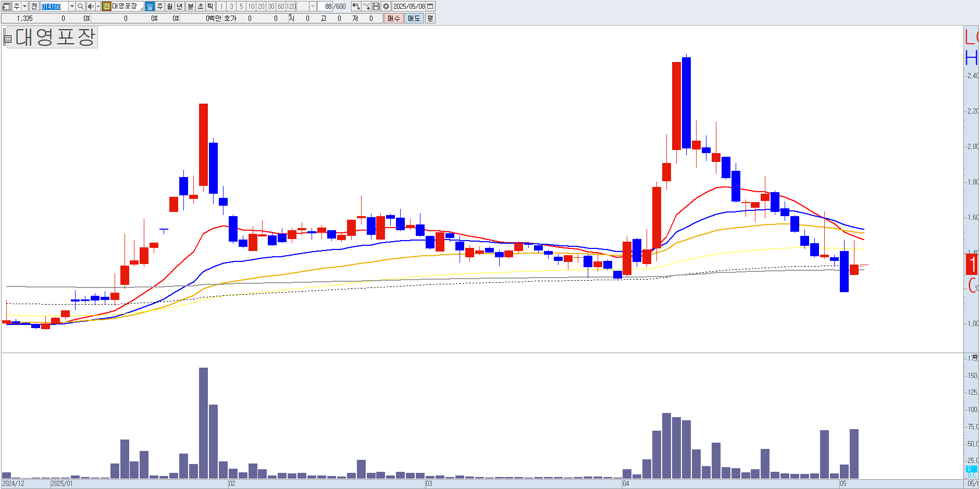Click the green 신 badge icon
The image size is (980, 489).
tap(106, 6)
